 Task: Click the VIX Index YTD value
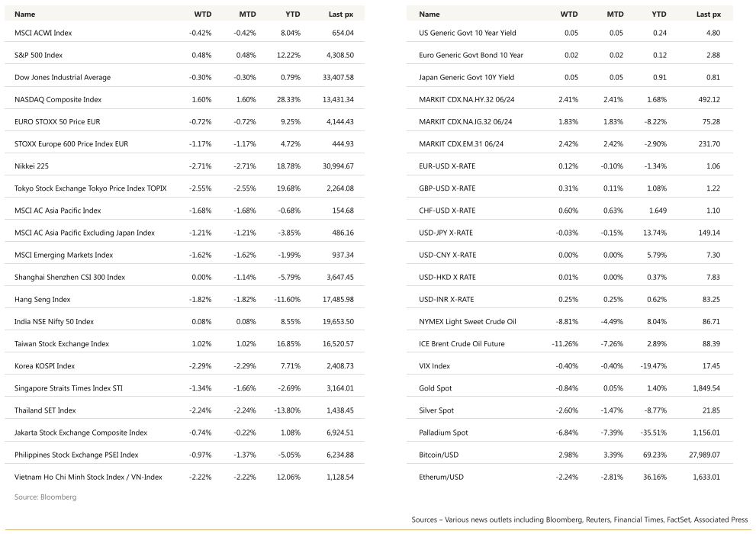(653, 366)
